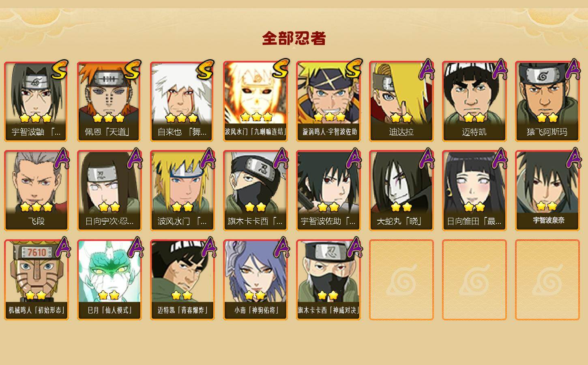The image size is (588, 365).
Task: Select the 迈特凯「青春爆炸」 card
Action: tap(182, 280)
